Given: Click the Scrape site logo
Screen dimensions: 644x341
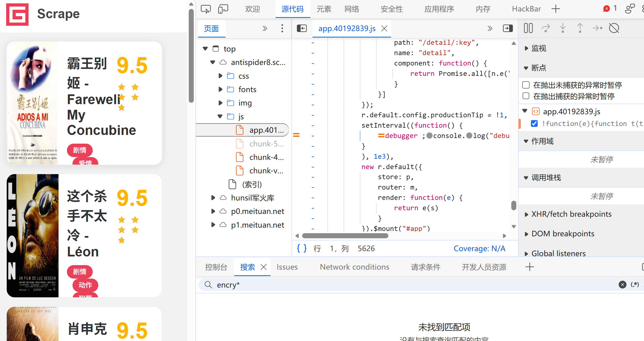Looking at the screenshot, I should pos(17,15).
